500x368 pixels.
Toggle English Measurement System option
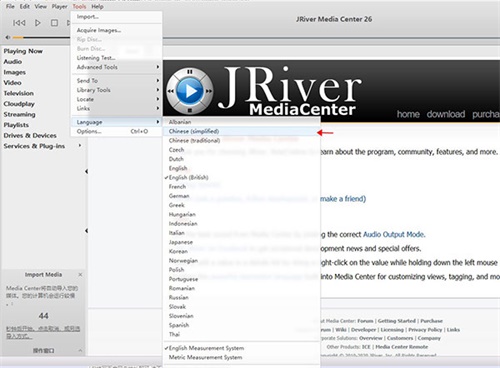241,348
